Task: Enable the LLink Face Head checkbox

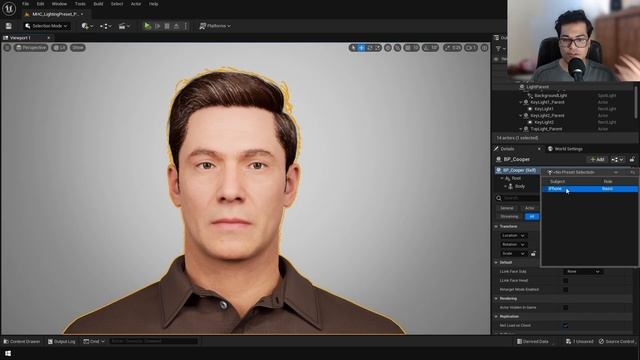Action: 565,281
